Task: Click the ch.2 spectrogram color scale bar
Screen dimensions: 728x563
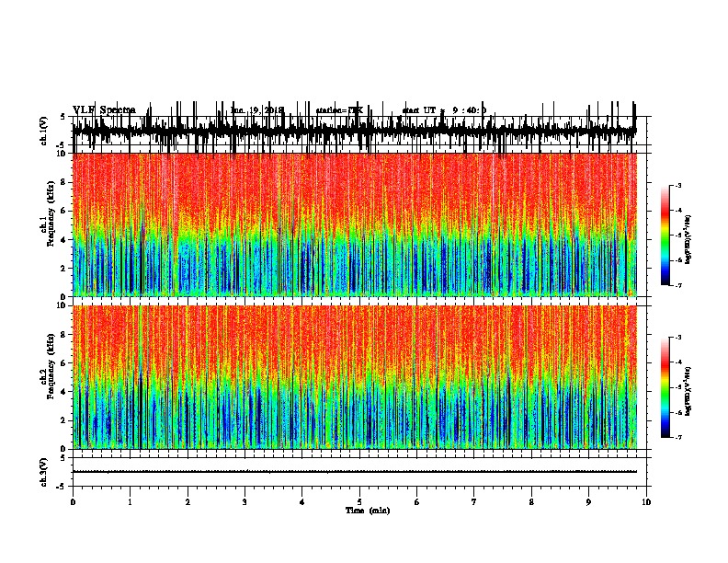Action: click(665, 387)
